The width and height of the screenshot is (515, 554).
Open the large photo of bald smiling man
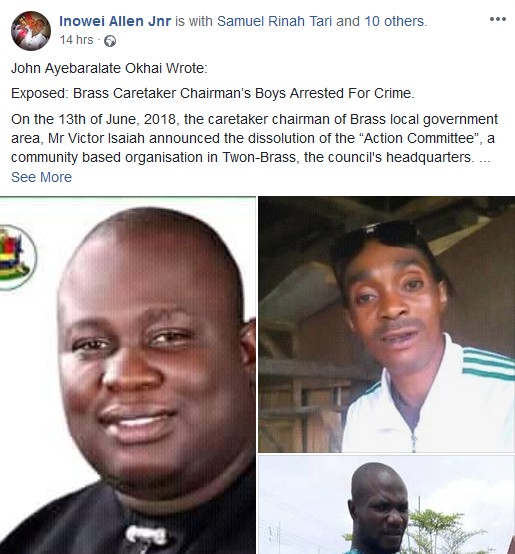128,375
